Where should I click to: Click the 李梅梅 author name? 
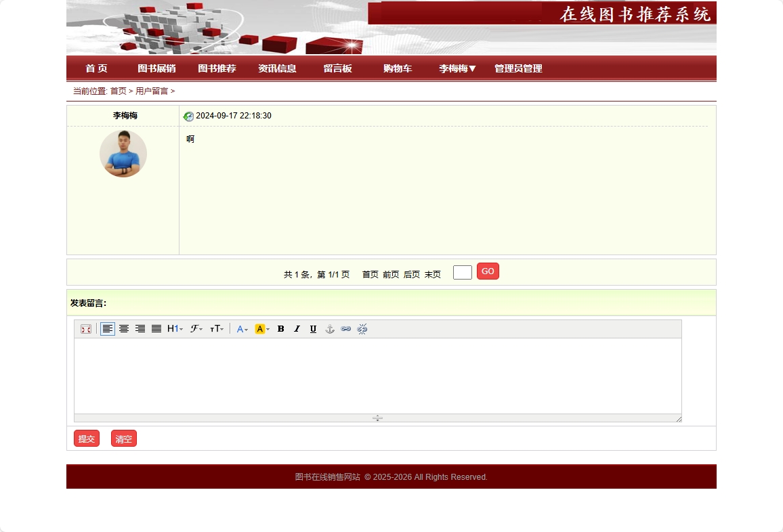125,115
